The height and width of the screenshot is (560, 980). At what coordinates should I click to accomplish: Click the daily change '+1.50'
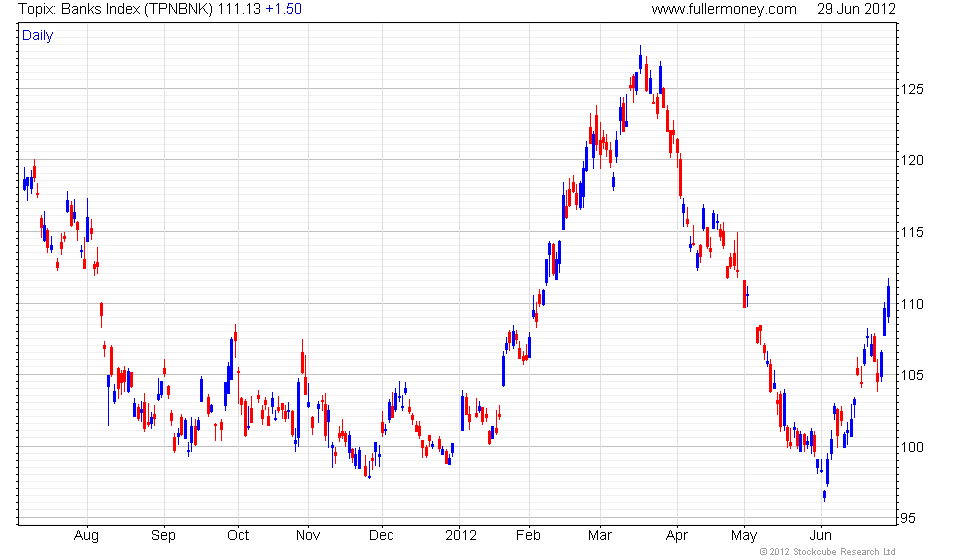(x=284, y=9)
